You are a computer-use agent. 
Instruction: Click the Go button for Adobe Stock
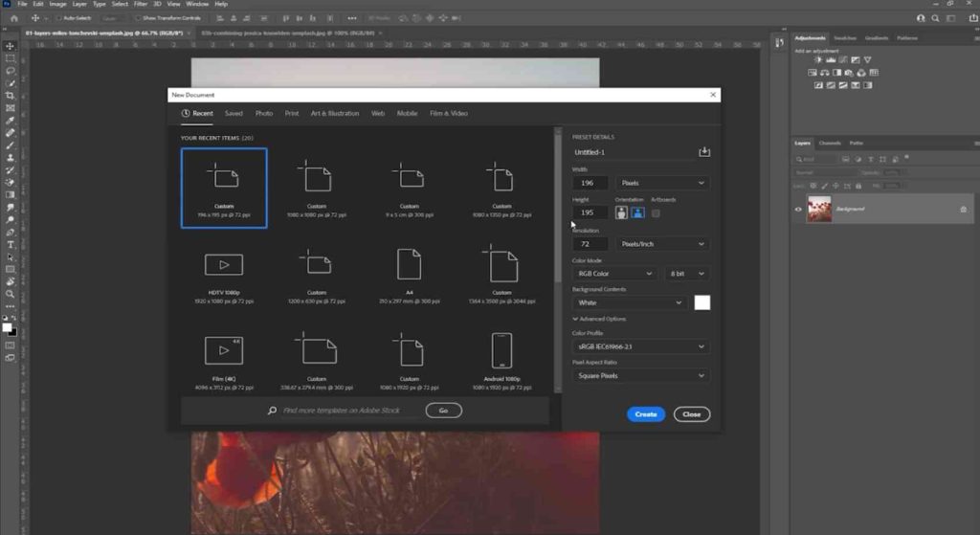point(444,411)
